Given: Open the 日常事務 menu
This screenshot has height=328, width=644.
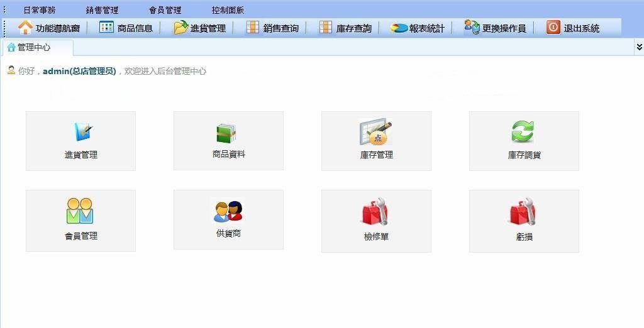Looking at the screenshot, I should tap(40, 10).
